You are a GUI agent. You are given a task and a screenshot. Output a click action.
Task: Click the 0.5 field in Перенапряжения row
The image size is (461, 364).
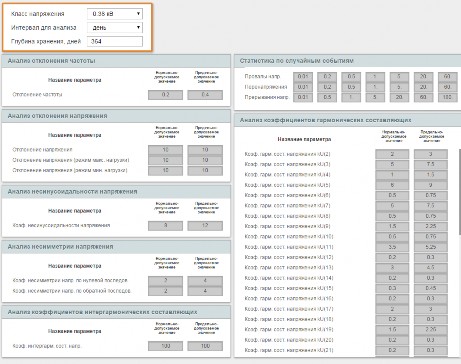tap(351, 87)
